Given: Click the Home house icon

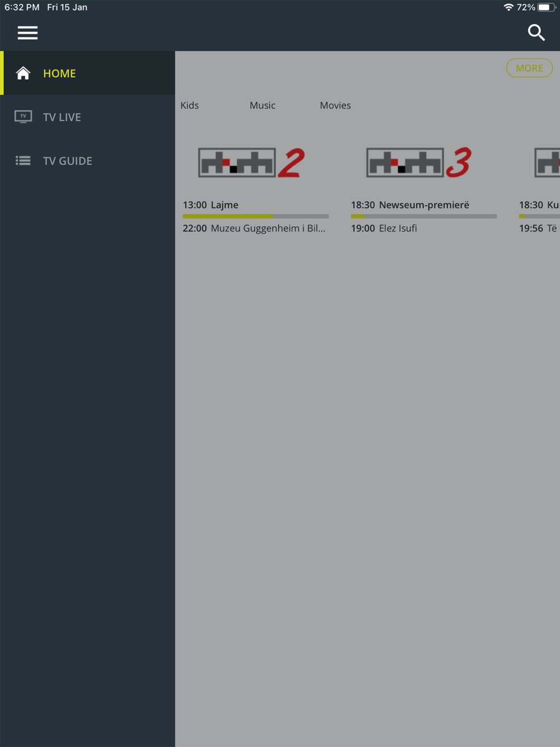Looking at the screenshot, I should pyautogui.click(x=23, y=73).
